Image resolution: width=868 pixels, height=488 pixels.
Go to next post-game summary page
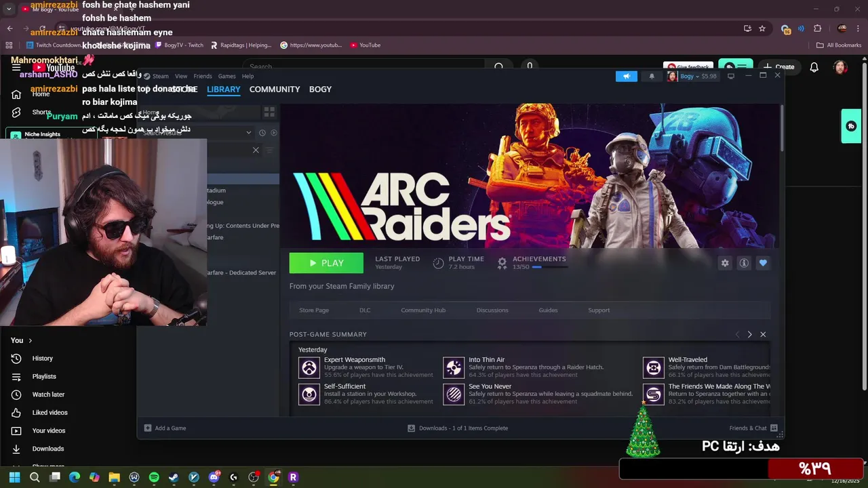point(749,334)
